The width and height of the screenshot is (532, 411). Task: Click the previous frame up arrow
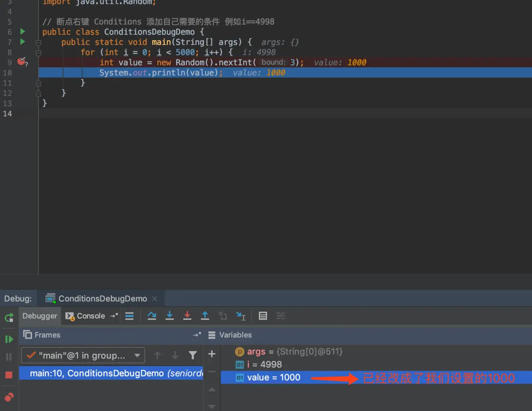pyautogui.click(x=157, y=355)
